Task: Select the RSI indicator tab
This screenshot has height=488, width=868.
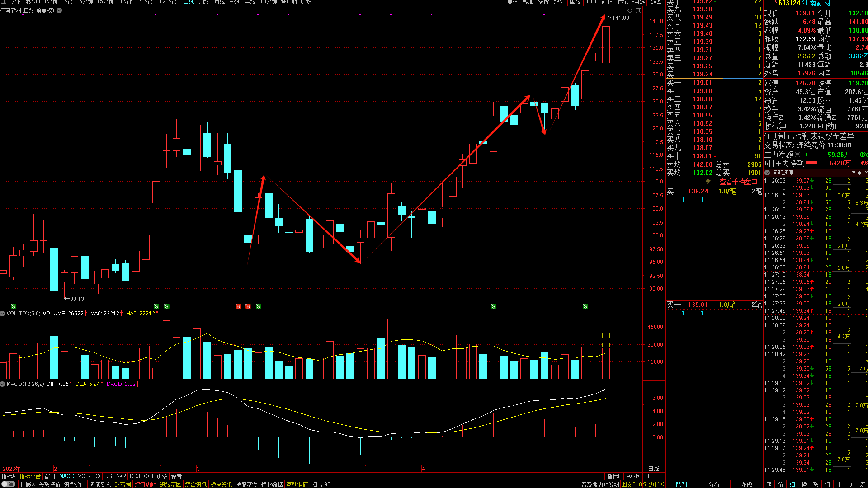Action: 109,476
